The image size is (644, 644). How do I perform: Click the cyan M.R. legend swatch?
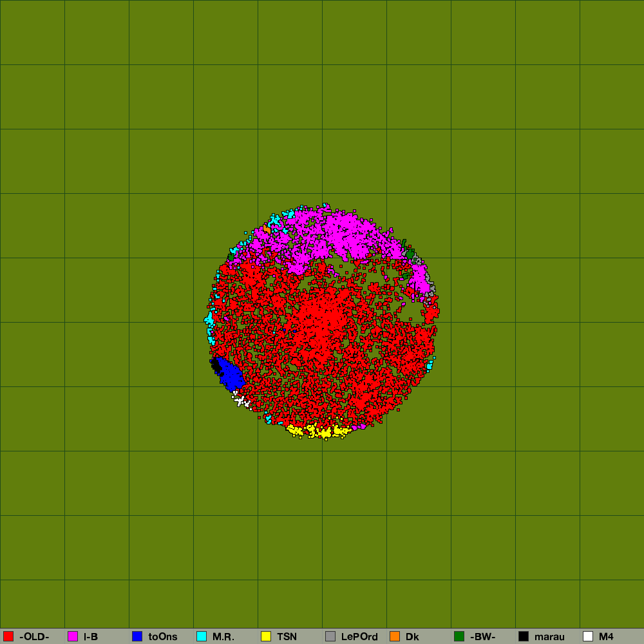click(x=202, y=636)
